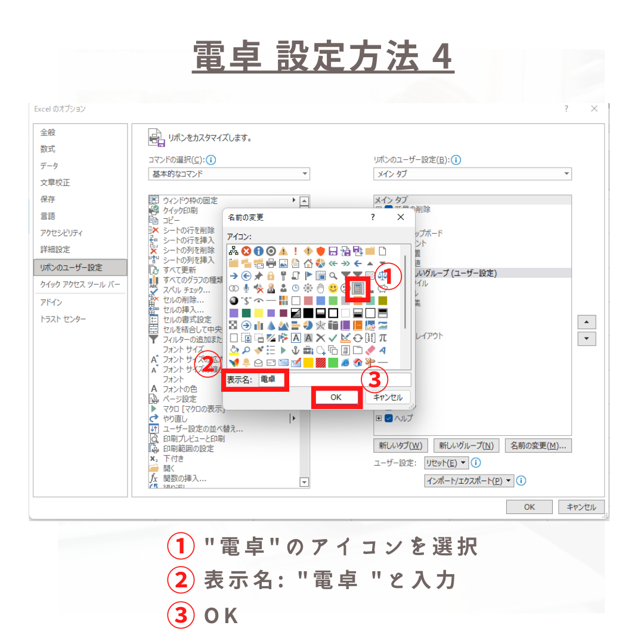644x644 pixels.
Task: Open the リセット dropdown button
Action: tap(446, 463)
